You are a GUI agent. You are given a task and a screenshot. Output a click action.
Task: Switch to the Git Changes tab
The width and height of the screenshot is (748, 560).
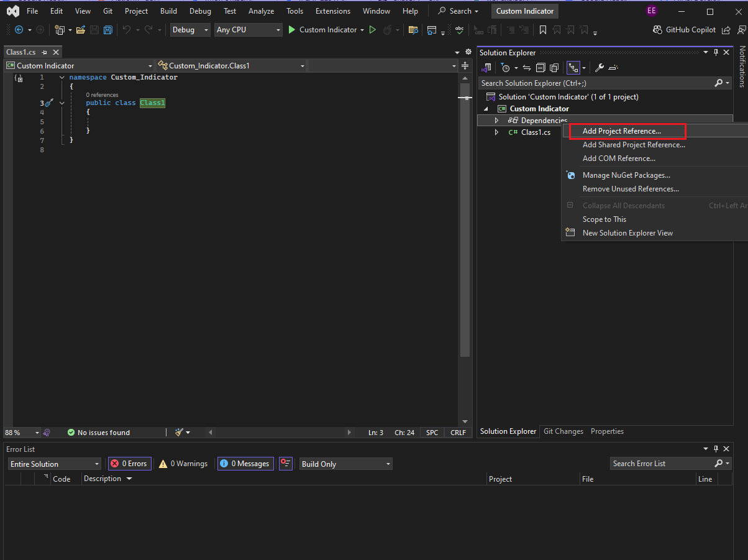pos(563,431)
